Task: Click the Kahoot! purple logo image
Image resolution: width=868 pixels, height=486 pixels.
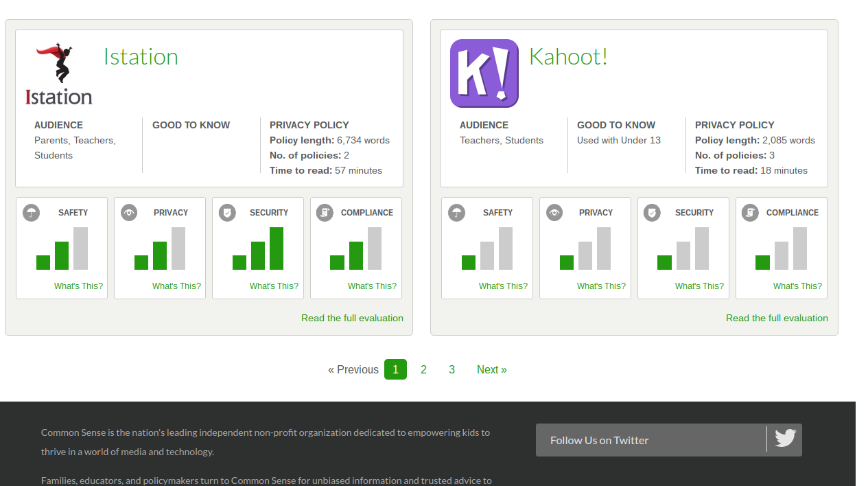Action: pos(484,73)
